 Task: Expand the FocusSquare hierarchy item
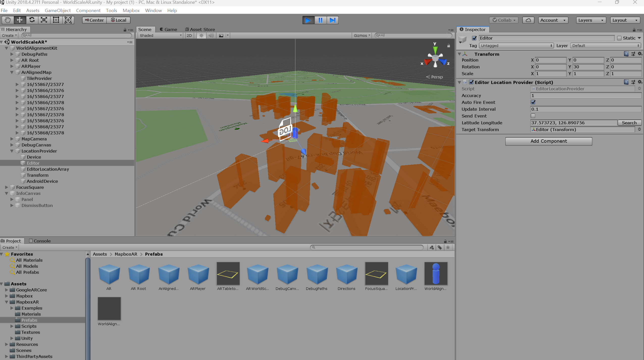click(x=7, y=187)
